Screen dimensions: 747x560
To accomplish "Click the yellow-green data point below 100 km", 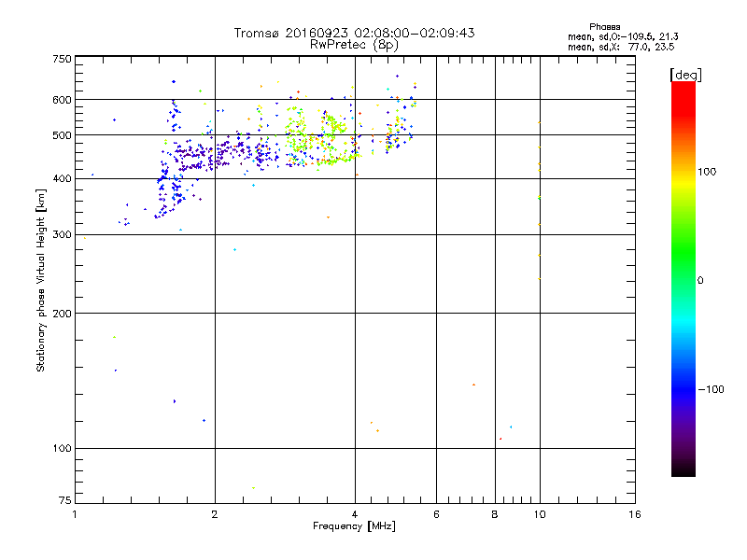I will 253,488.
